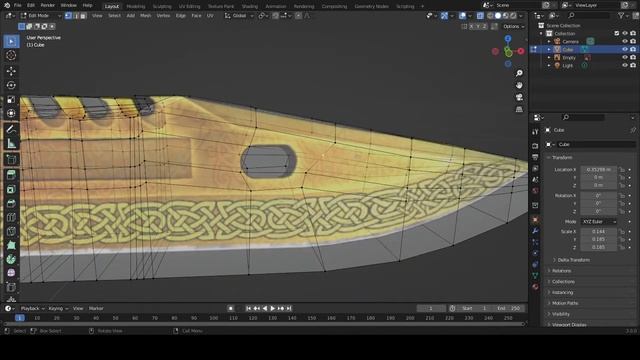The image size is (640, 360).
Task: Pick the Scale tool
Action: click(11, 99)
